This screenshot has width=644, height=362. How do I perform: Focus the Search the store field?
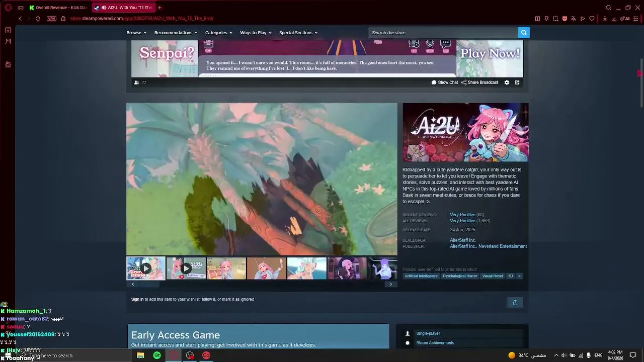pyautogui.click(x=443, y=33)
